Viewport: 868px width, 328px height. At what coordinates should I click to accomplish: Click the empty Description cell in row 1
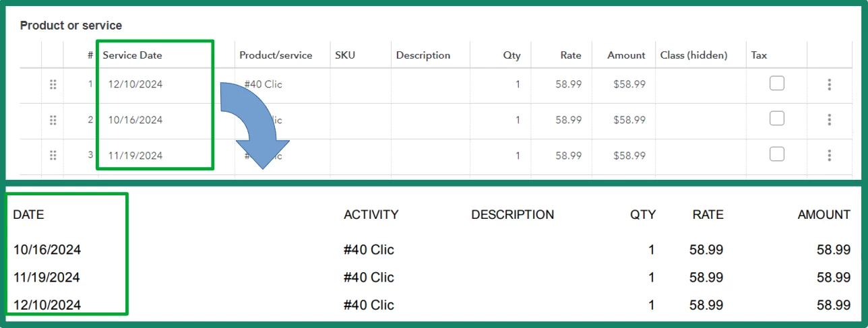[431, 85]
